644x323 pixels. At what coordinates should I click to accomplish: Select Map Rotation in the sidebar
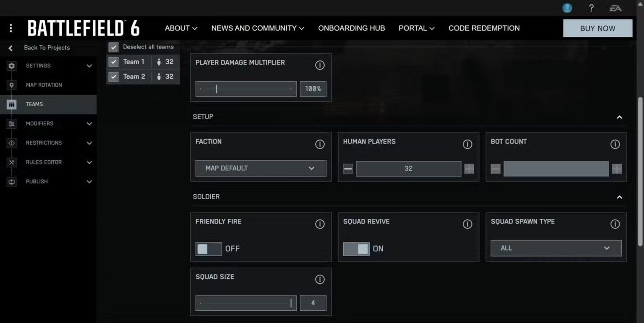(44, 85)
